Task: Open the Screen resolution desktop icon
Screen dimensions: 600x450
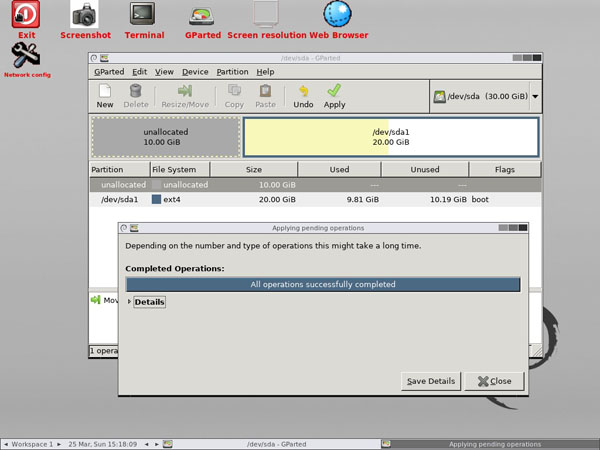Action: pos(266,14)
